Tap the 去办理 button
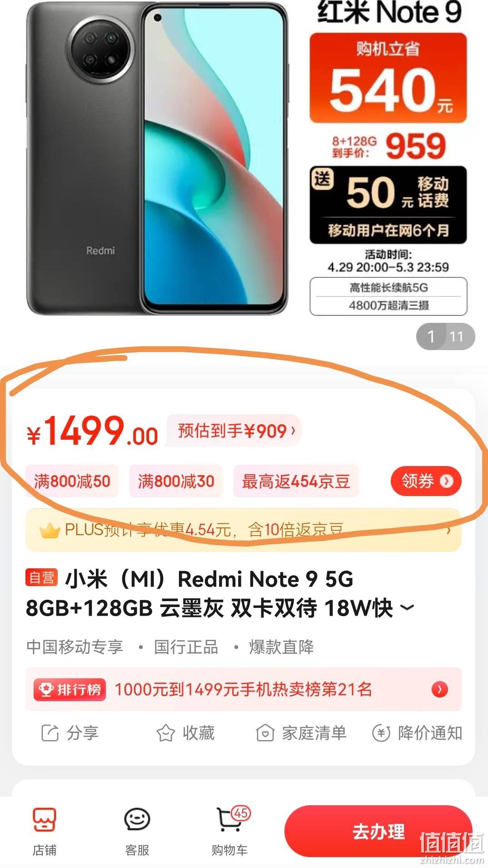Image resolution: width=488 pixels, height=868 pixels. tap(378, 832)
